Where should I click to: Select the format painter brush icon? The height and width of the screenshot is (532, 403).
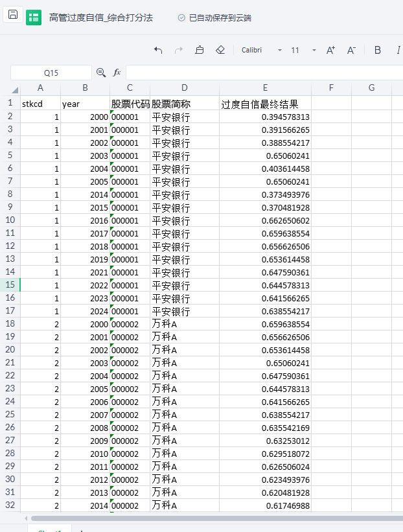click(200, 50)
